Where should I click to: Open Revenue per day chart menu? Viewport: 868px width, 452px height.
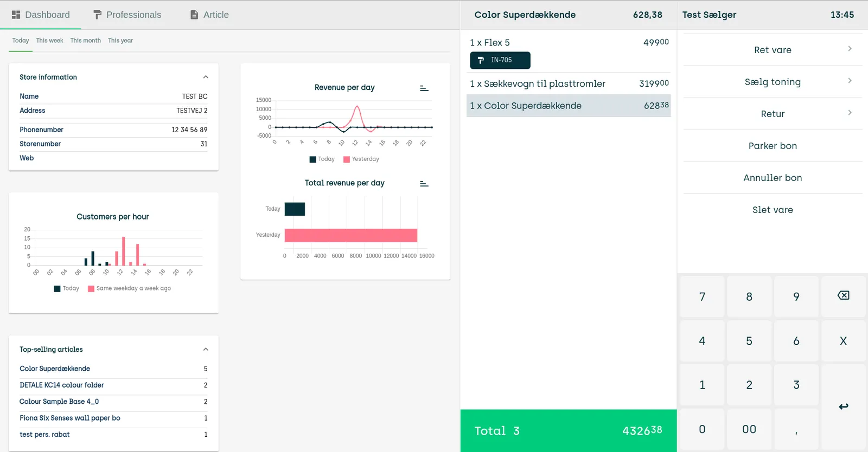(x=424, y=88)
